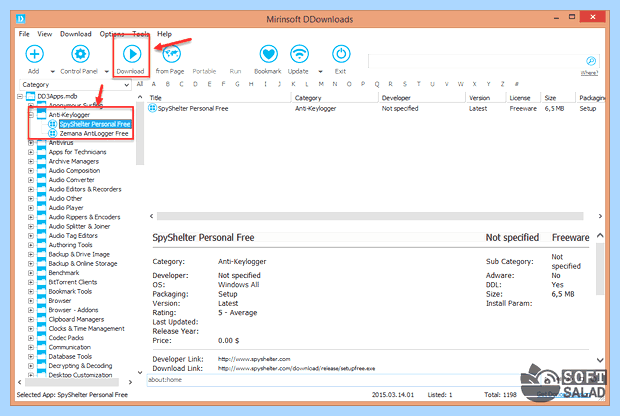Screen dimensions: 620x416
Task: Click the Add plus icon
Action: (x=34, y=54)
